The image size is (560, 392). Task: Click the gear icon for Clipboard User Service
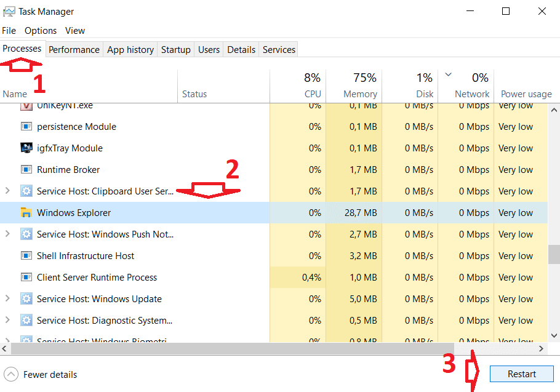[26, 191]
